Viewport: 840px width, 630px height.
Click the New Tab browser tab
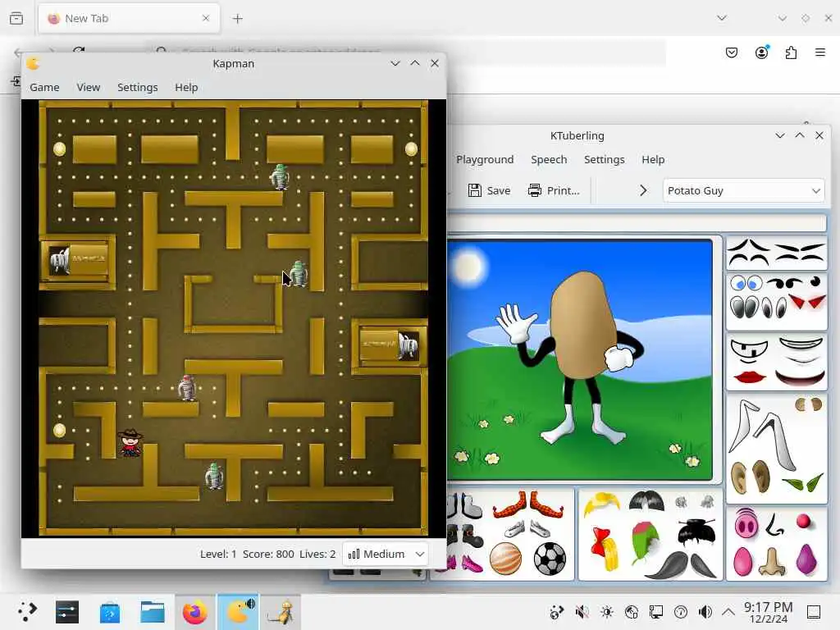(x=129, y=19)
